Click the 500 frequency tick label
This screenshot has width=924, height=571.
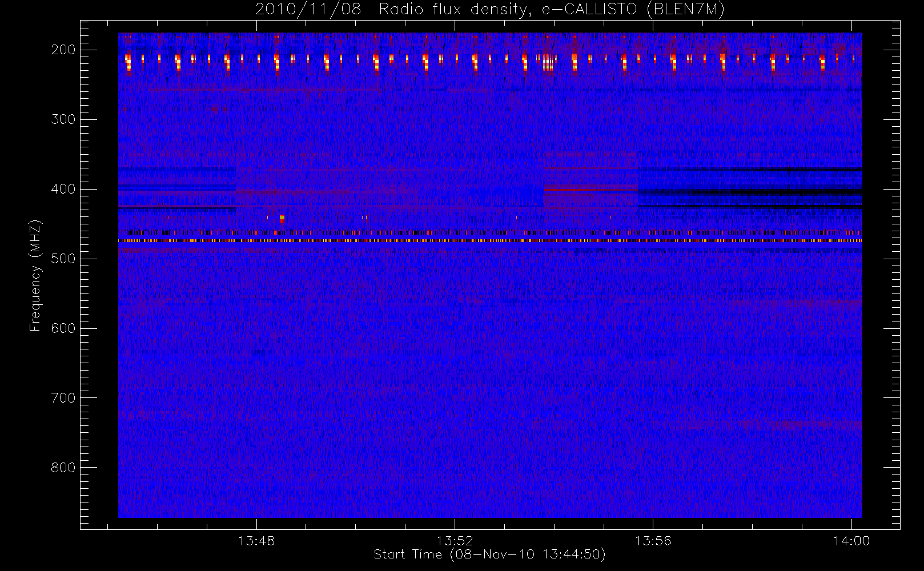(63, 259)
